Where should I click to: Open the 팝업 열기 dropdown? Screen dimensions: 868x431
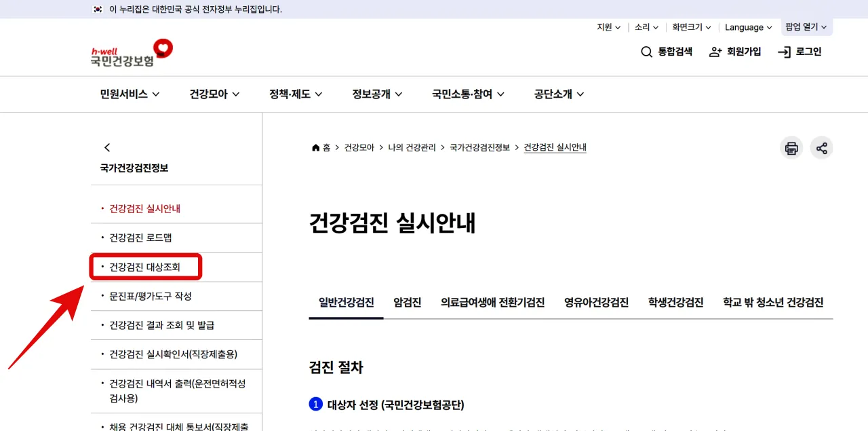click(x=806, y=27)
